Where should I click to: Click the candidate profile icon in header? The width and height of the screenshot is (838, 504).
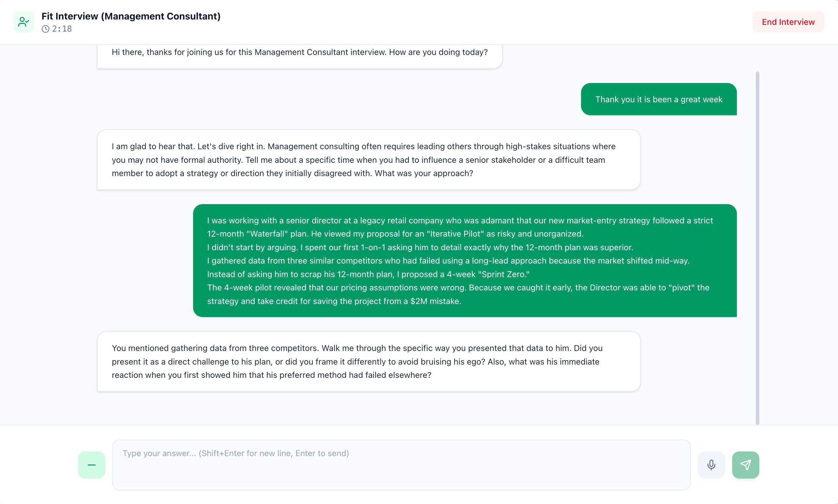[23, 22]
